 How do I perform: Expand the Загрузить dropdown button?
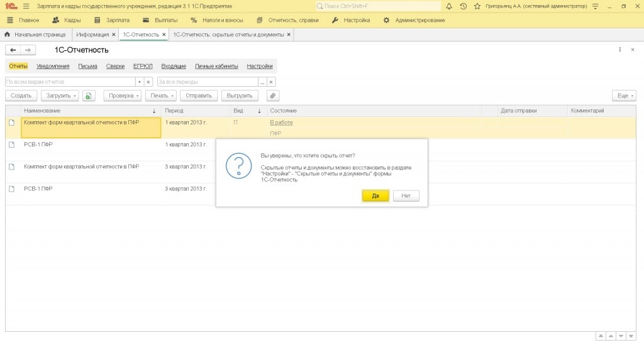(60, 96)
